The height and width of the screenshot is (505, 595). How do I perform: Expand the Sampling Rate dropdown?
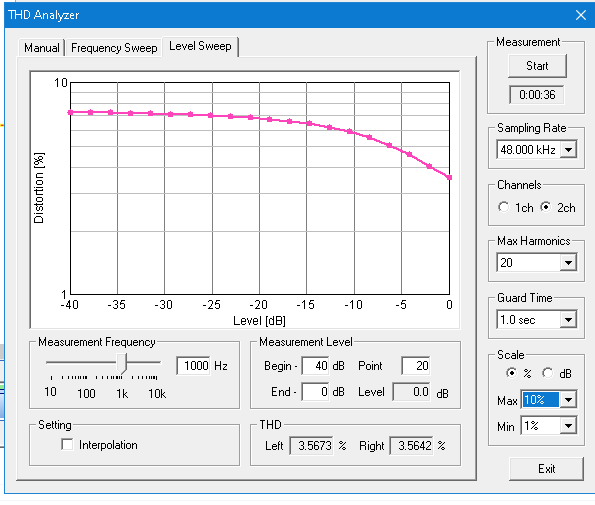568,149
